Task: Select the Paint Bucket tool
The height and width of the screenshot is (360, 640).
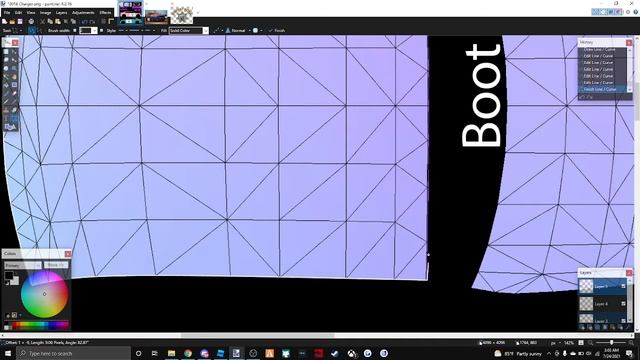Action: pos(6,85)
